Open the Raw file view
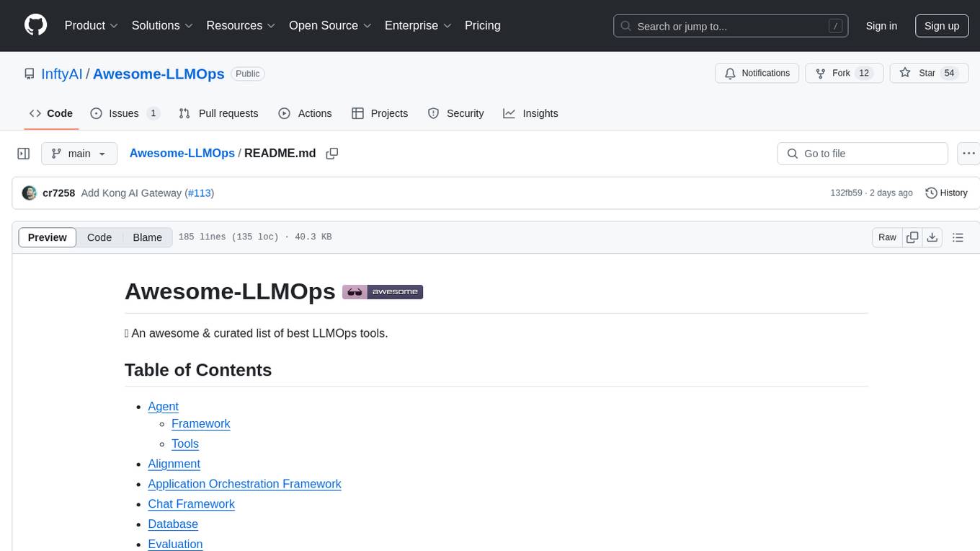 tap(887, 237)
